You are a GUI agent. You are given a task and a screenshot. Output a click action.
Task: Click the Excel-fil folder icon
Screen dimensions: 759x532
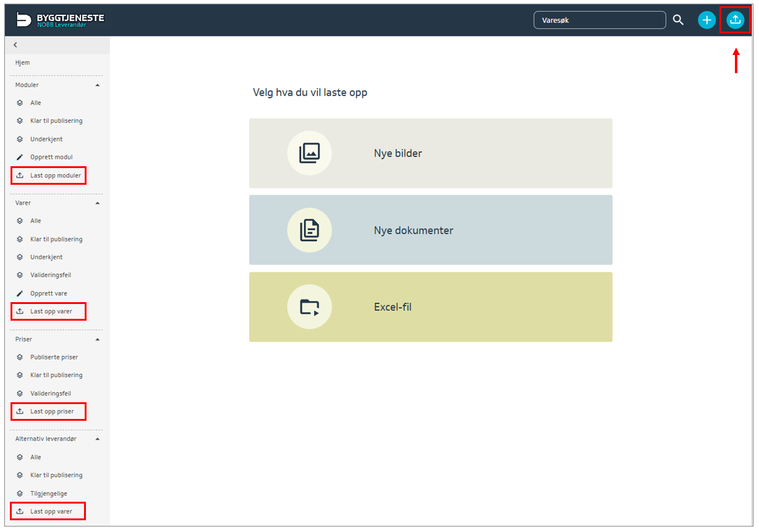click(309, 307)
